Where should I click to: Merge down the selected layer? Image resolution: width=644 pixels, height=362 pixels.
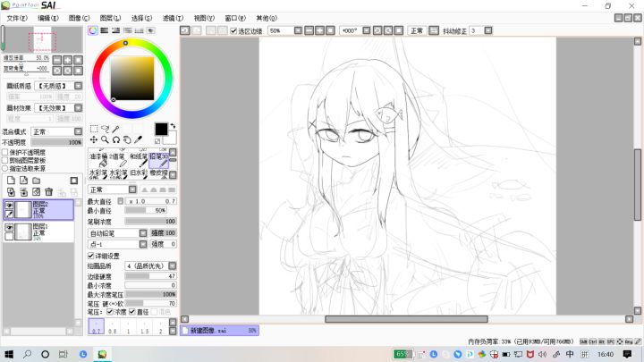pos(24,191)
